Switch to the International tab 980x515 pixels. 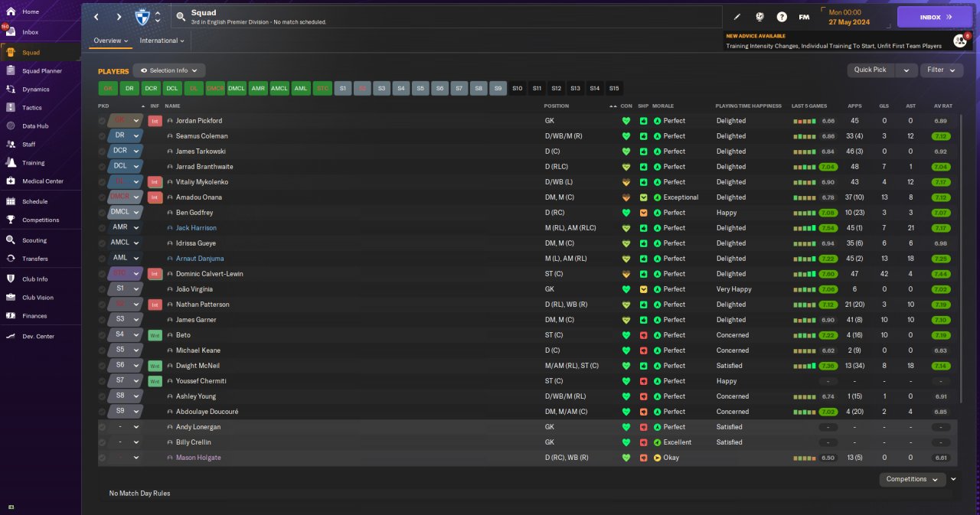(x=162, y=41)
